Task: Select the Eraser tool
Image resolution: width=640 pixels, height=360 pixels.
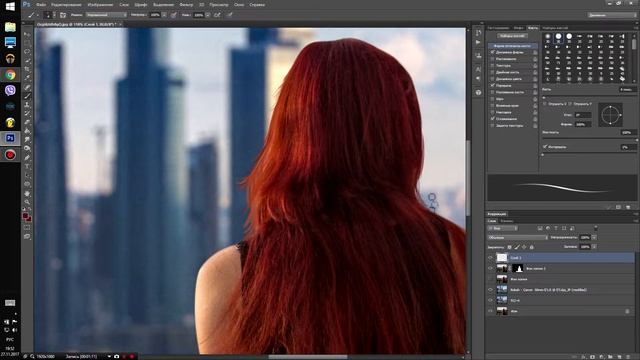Action: [x=27, y=122]
